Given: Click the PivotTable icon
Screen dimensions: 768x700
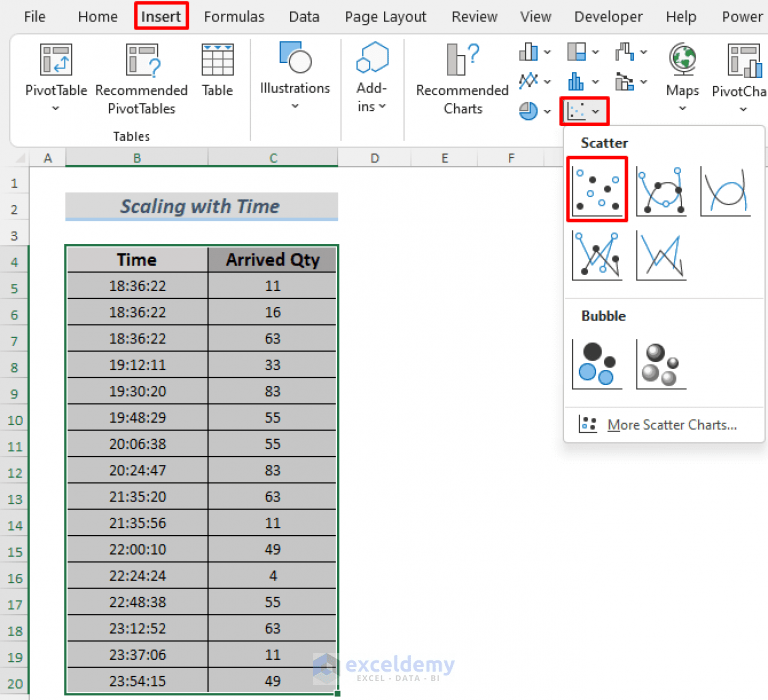Looking at the screenshot, I should 56,60.
